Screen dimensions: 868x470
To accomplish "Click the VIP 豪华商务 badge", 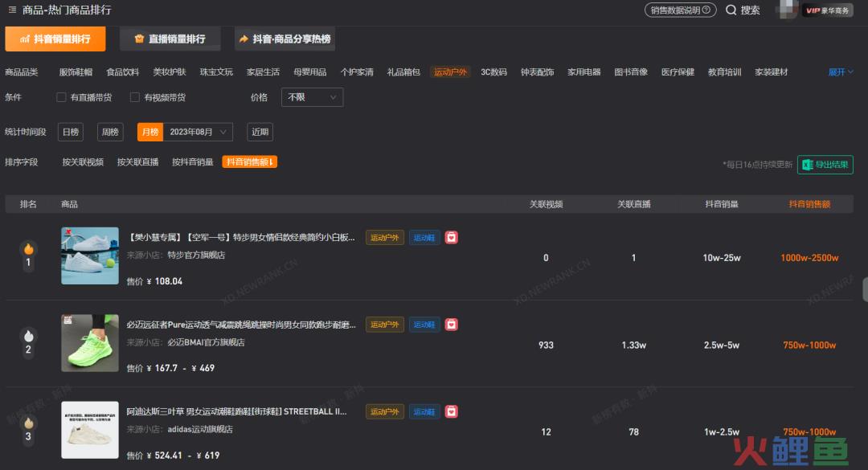I will 828,10.
